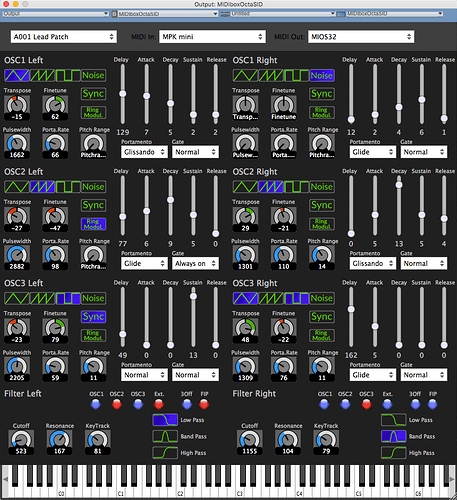Select sawtooth waveform for OSC1 Right
457x500 pixels.
coord(271,75)
